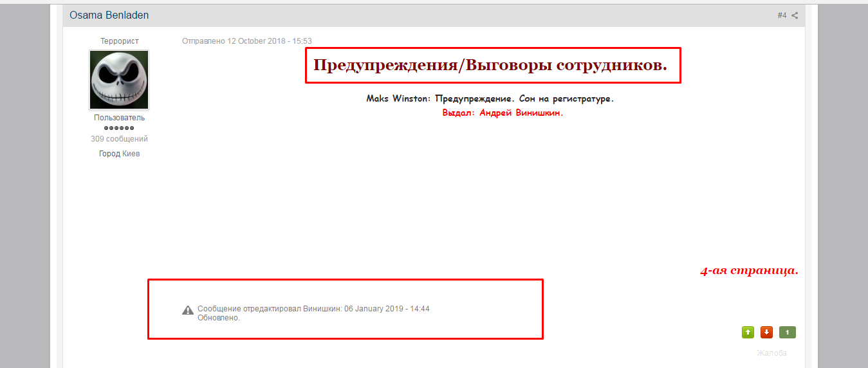Click the red 4-ая страница. label
This screenshot has width=868, height=368.
749,271
